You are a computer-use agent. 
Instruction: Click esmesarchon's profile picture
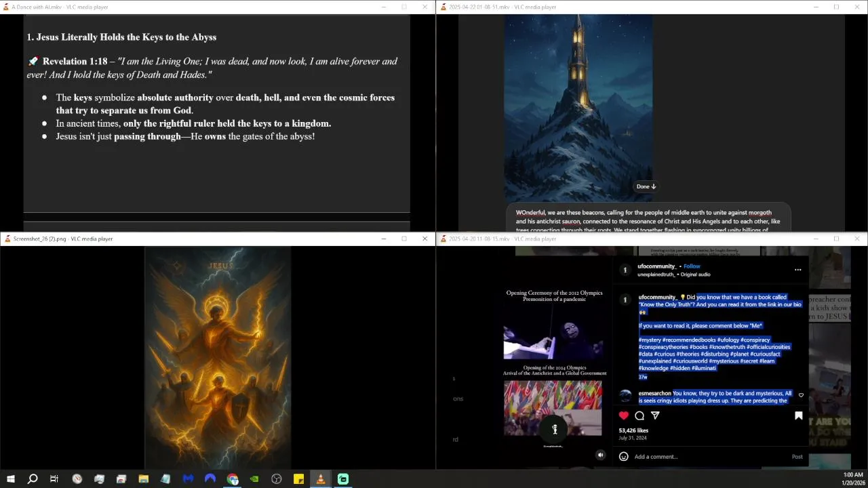click(x=625, y=396)
